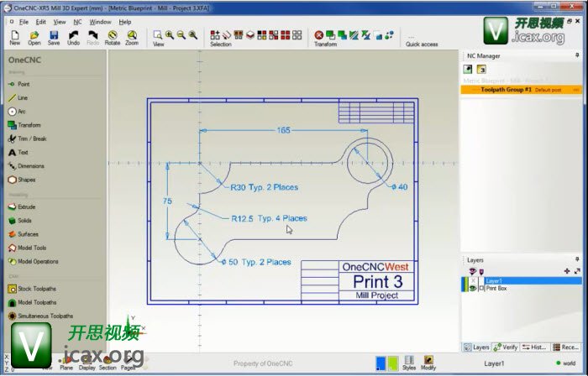The image size is (588, 376).
Task: Open Simultaneous Toolpaths
Action: (40, 316)
